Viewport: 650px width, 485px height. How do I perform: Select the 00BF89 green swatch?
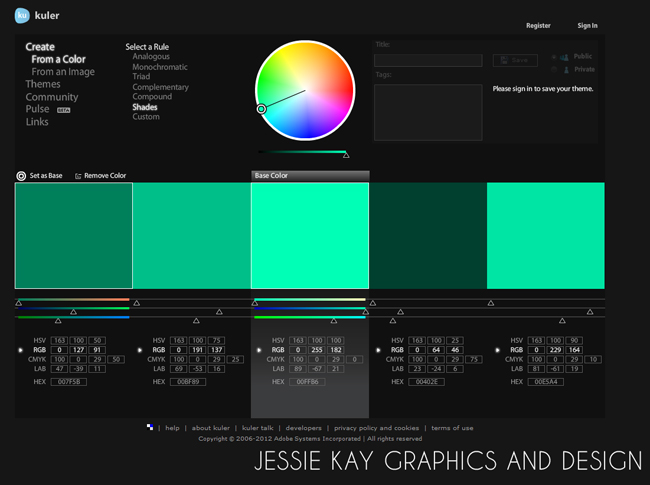(x=192, y=235)
